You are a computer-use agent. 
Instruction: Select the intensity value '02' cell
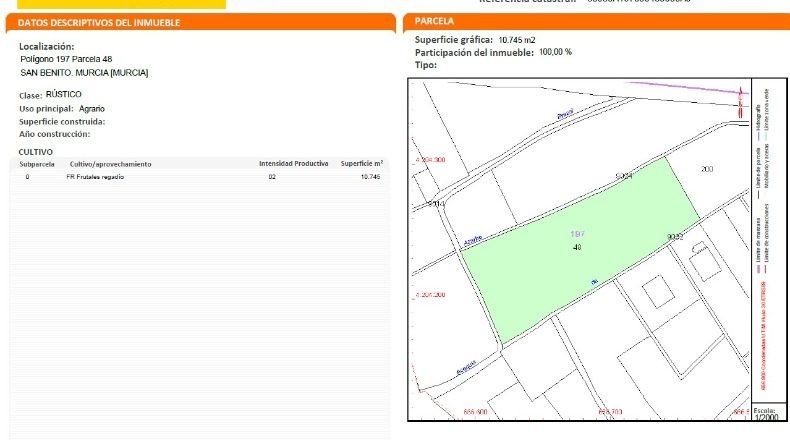272,177
